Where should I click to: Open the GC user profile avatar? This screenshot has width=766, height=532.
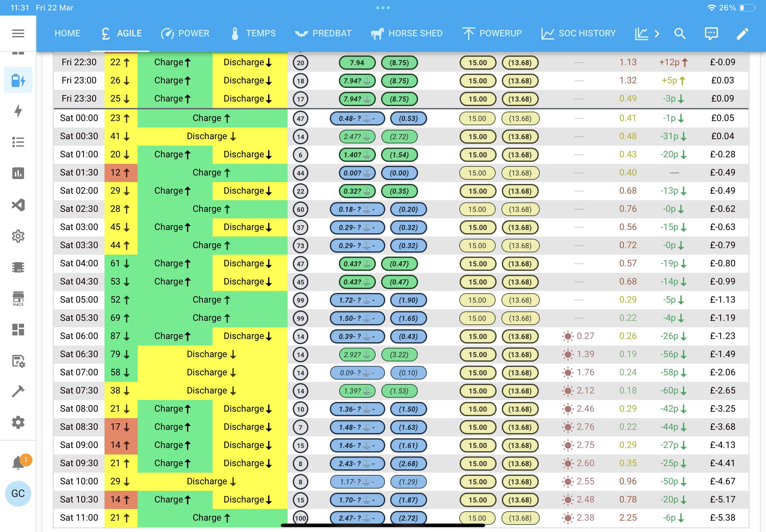[x=18, y=493]
